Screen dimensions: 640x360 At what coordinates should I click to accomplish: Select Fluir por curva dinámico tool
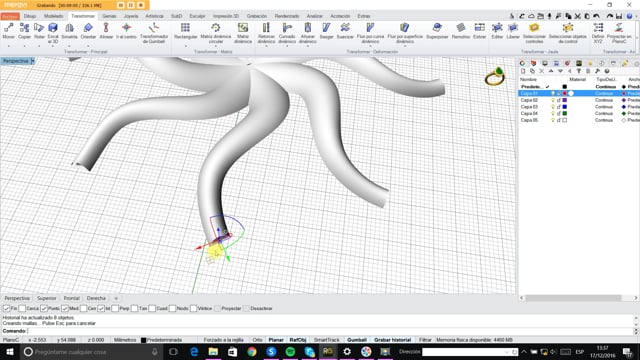point(371,33)
